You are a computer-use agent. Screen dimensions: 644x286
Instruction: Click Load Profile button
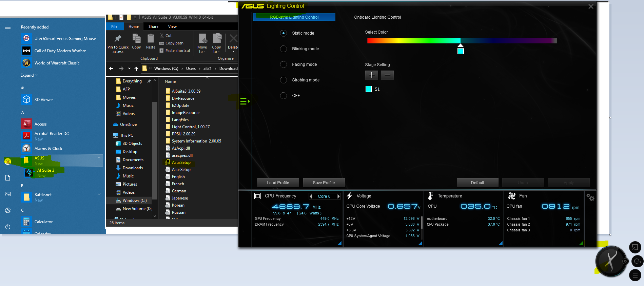pos(278,183)
